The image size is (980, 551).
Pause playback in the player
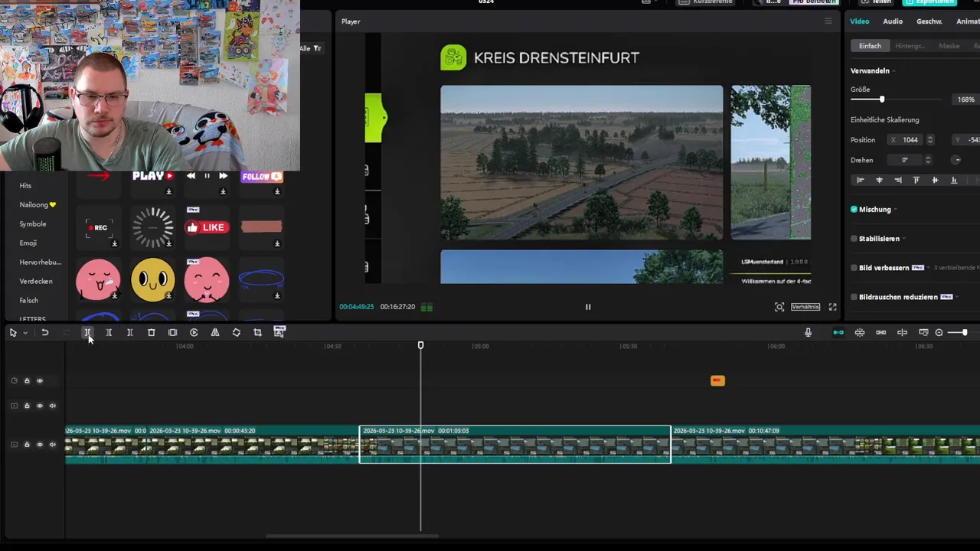coord(588,307)
